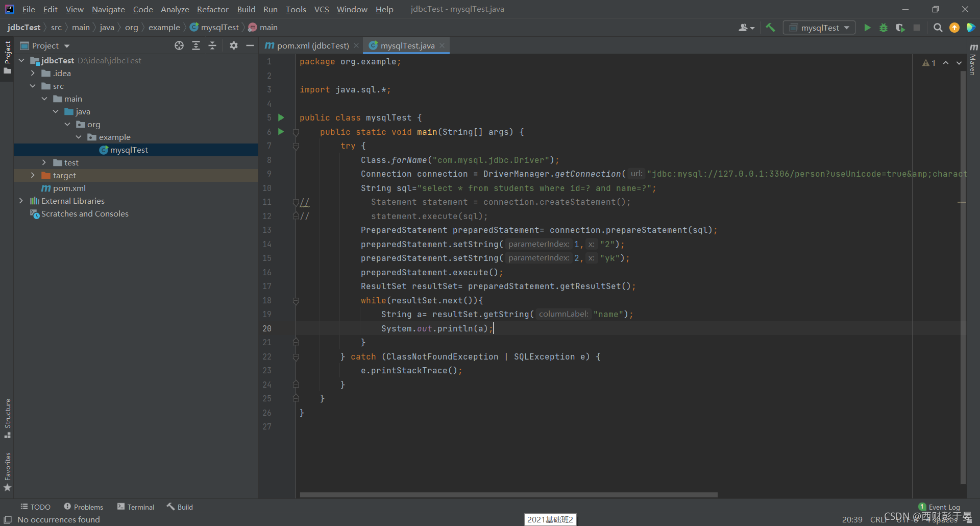The height and width of the screenshot is (526, 980).
Task: Collapse the src folder
Action: [x=33, y=86]
